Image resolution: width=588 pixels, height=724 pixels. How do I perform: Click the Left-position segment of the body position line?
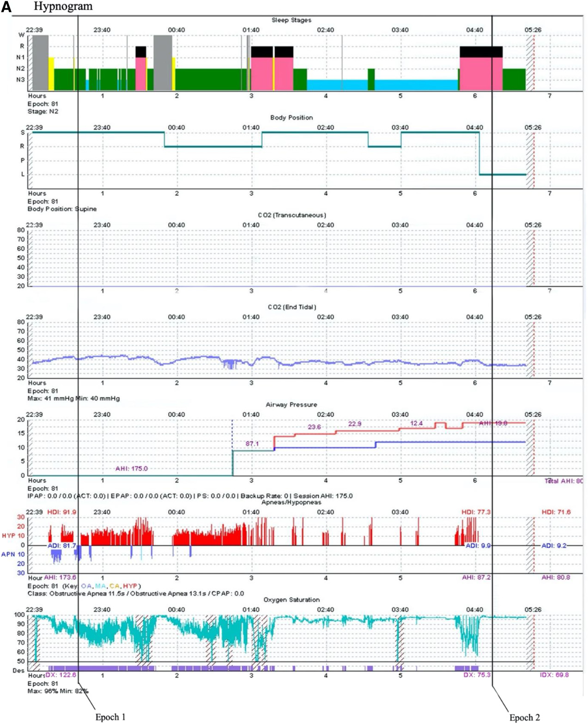[x=503, y=174]
